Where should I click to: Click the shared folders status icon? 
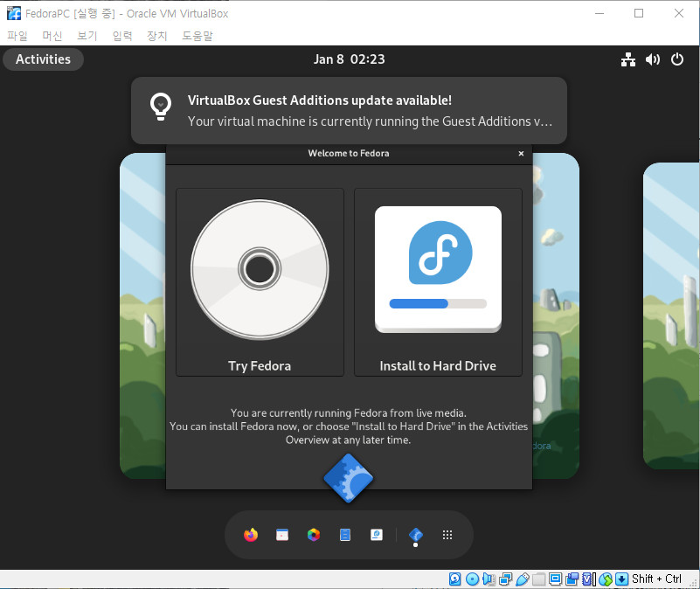coord(539,579)
